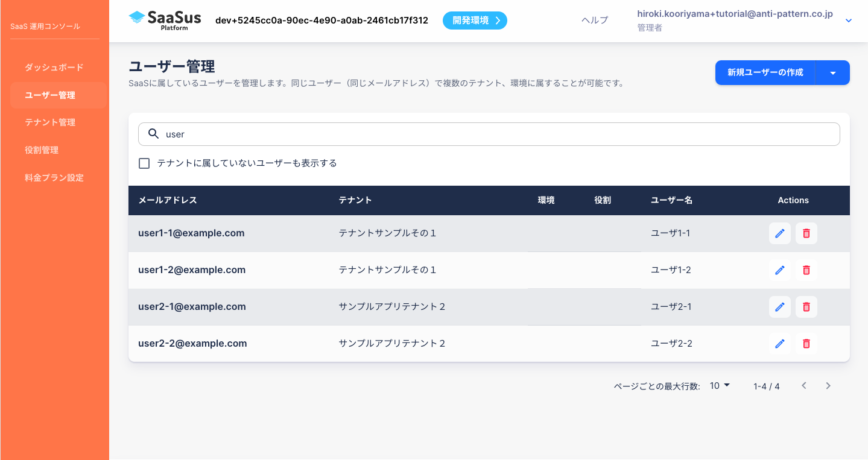Toggle テナントに属していないユーザーも表示する checkbox
Image resolution: width=868 pixels, height=460 pixels.
click(144, 163)
